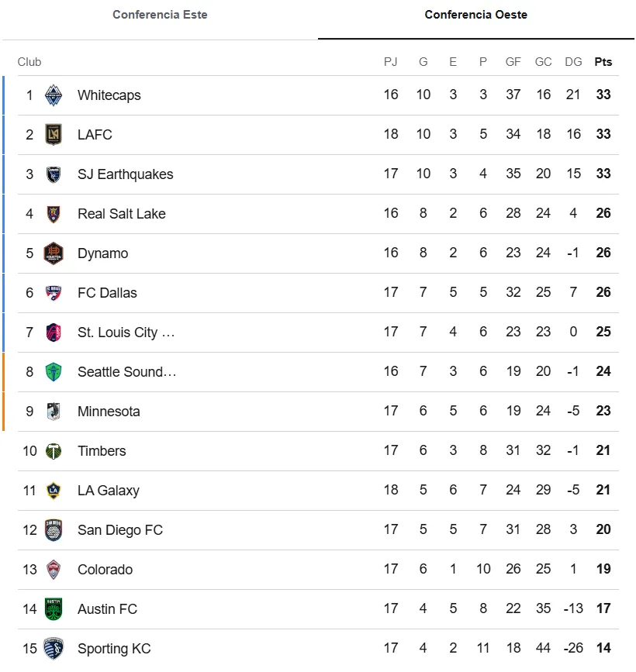Click the LA Galaxy crest icon
636x672 pixels.
pyautogui.click(x=54, y=491)
